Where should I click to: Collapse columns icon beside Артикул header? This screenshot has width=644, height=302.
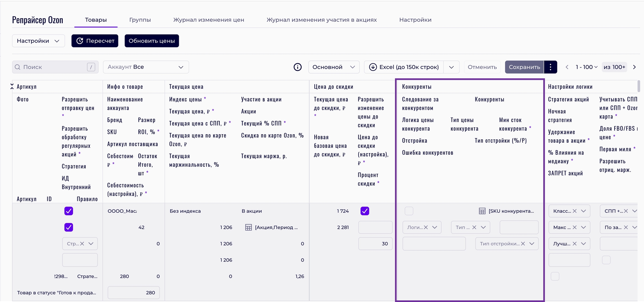pyautogui.click(x=12, y=87)
